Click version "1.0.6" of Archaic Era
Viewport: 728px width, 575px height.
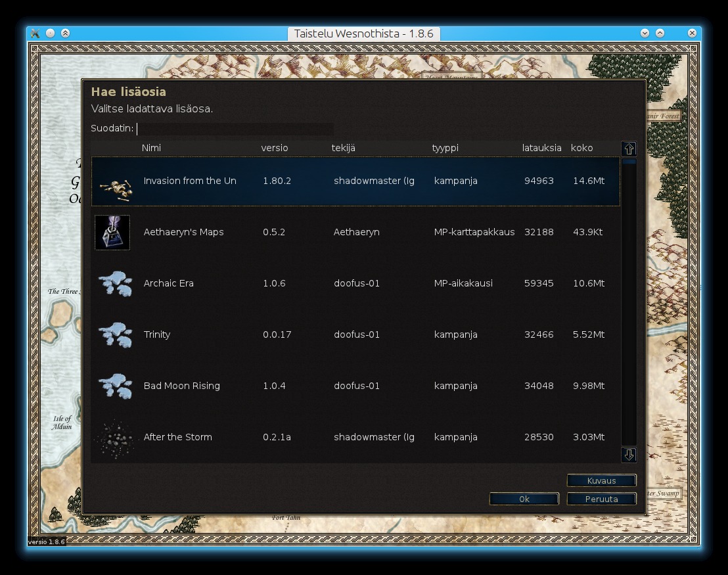pyautogui.click(x=274, y=283)
